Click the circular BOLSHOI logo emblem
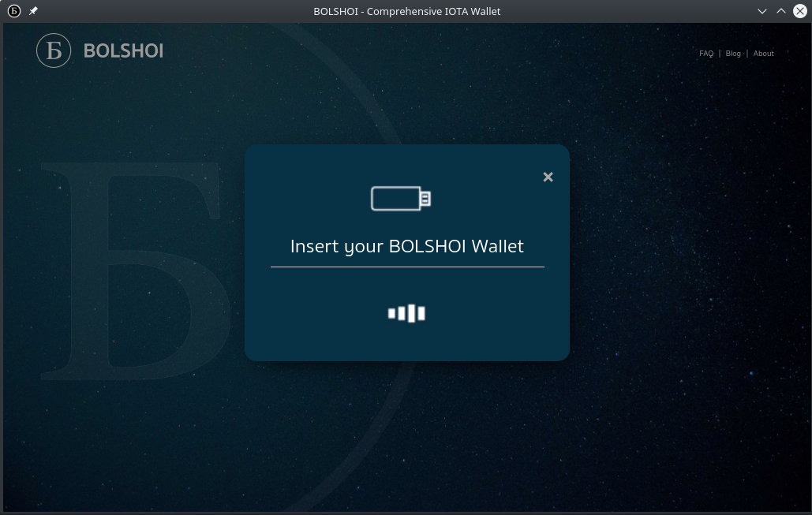The width and height of the screenshot is (812, 515). 54,50
